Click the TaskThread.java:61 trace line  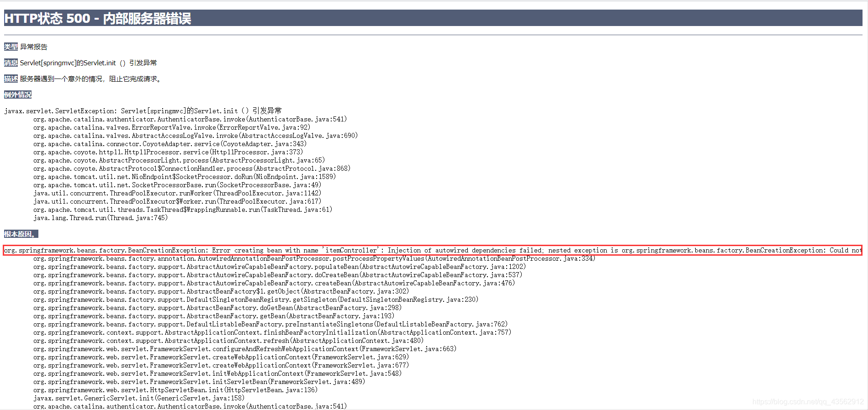point(183,210)
